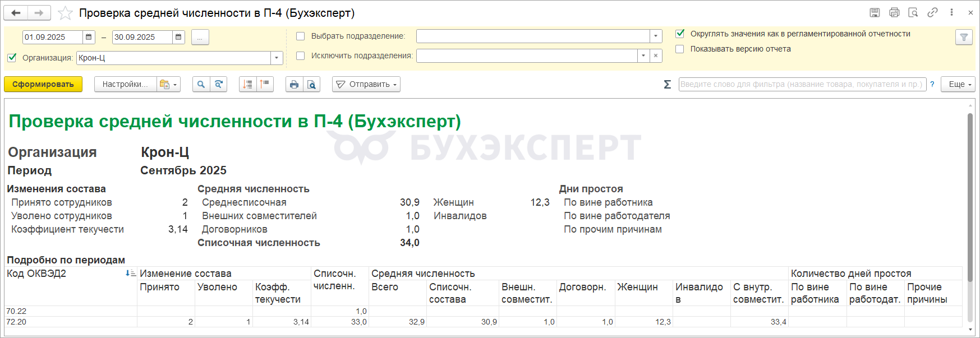This screenshot has width=980, height=338.
Task: Expand Выбрать подразделение dropdown arrow
Action: click(656, 36)
